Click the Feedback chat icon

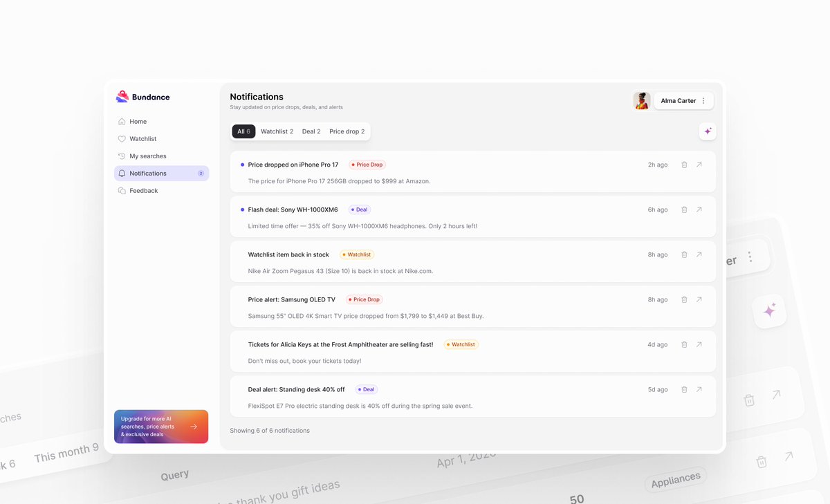(x=122, y=191)
